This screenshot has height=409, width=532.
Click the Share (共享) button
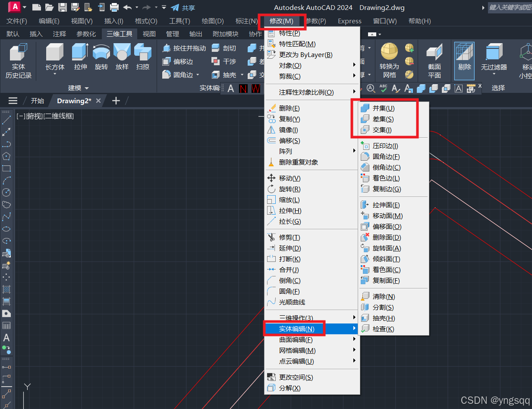pos(183,8)
